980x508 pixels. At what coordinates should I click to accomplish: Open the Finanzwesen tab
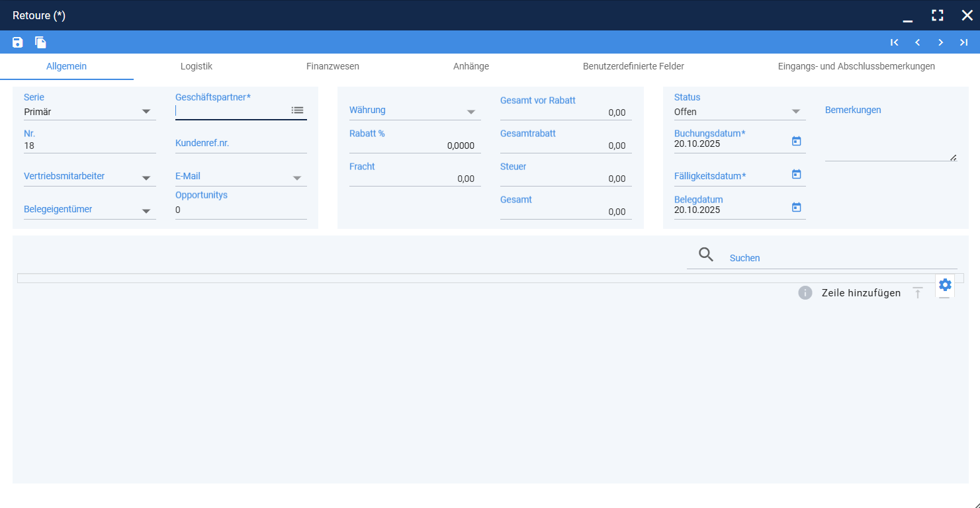[333, 66]
